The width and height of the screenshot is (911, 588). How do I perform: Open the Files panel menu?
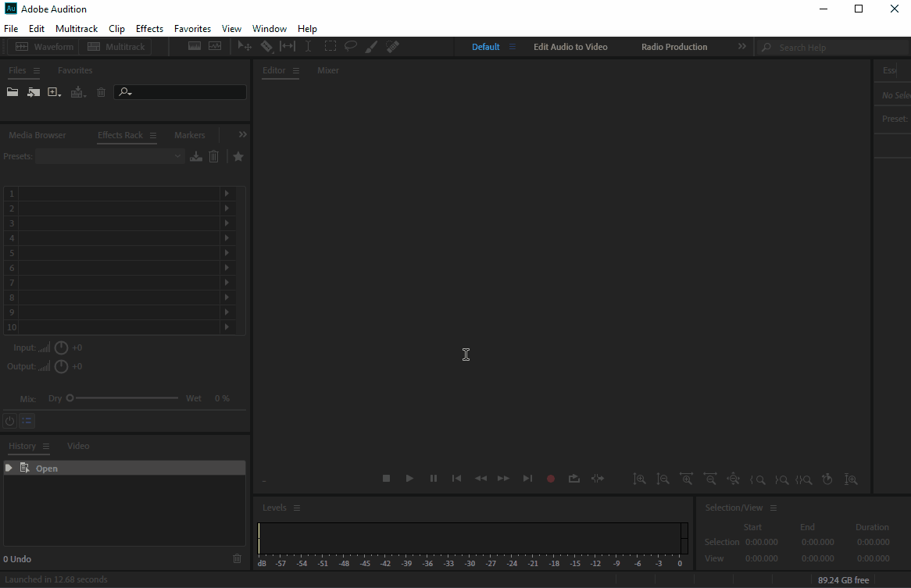[x=37, y=70]
